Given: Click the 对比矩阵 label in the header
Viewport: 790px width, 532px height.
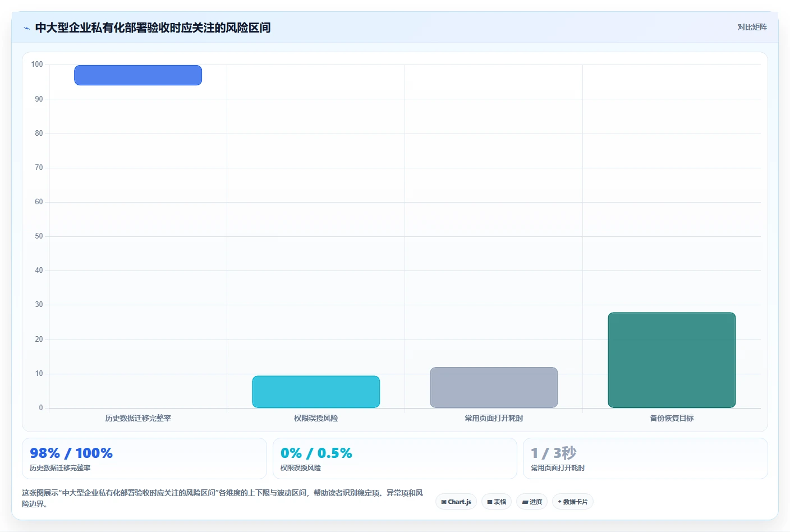Looking at the screenshot, I should pos(752,27).
